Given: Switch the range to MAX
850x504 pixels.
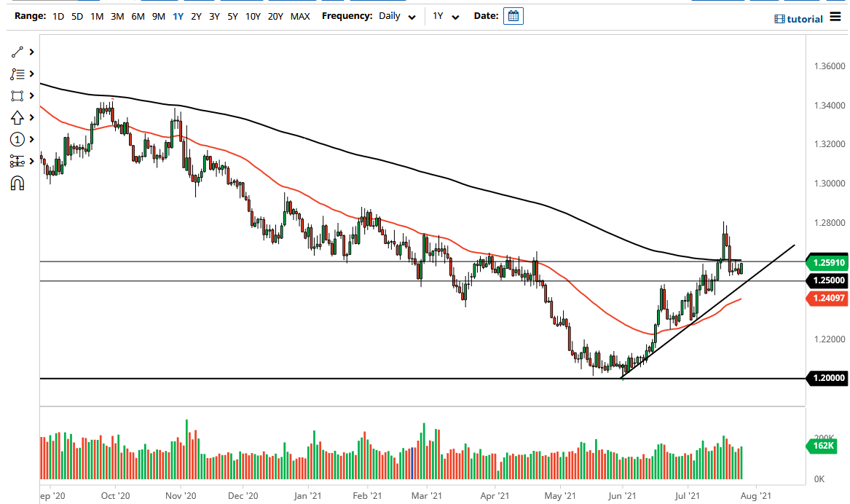Looking at the screenshot, I should [300, 15].
